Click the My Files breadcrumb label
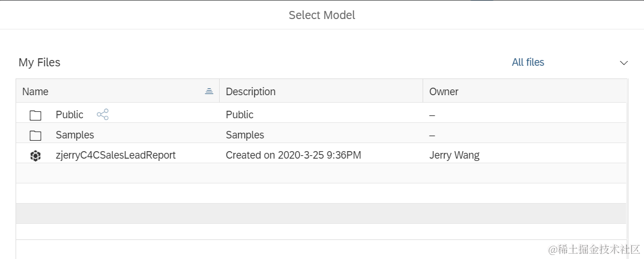The width and height of the screenshot is (644, 259). pyautogui.click(x=39, y=62)
